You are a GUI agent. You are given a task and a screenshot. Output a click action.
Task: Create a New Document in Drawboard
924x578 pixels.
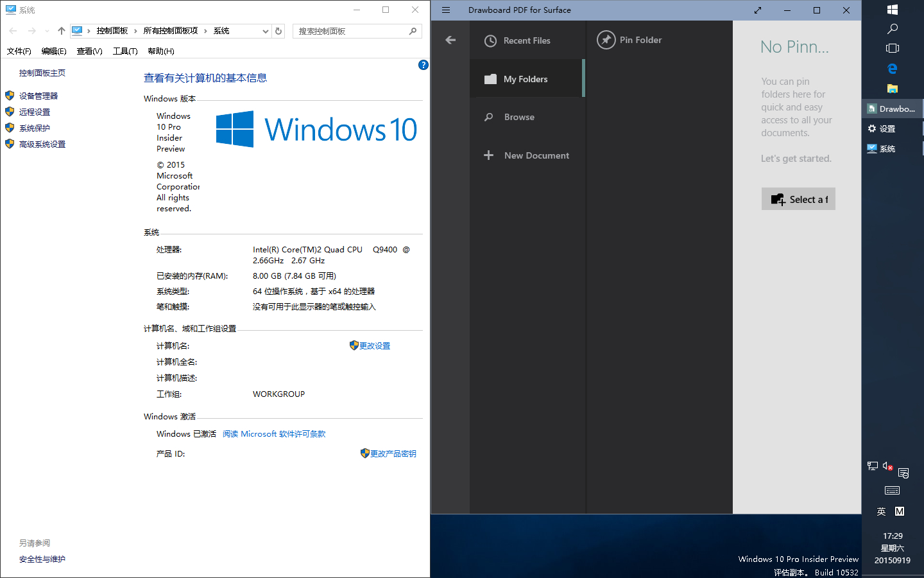pos(527,155)
